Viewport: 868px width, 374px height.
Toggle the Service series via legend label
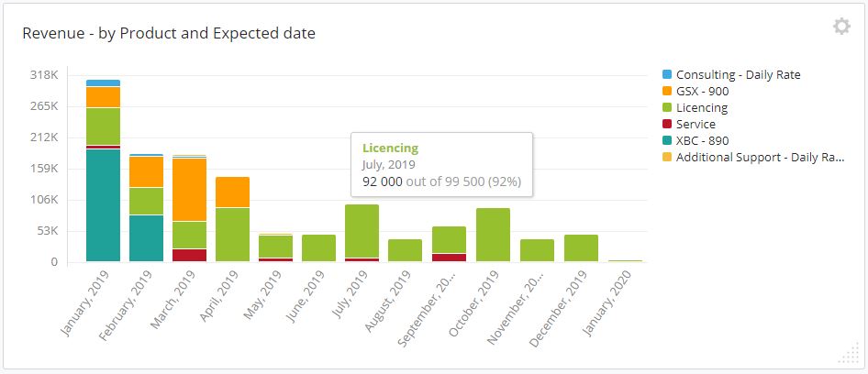(x=696, y=125)
